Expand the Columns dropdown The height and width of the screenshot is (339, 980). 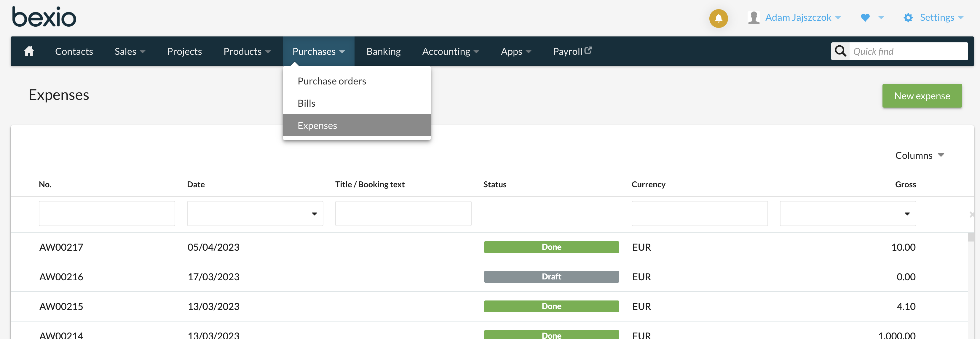pos(919,155)
